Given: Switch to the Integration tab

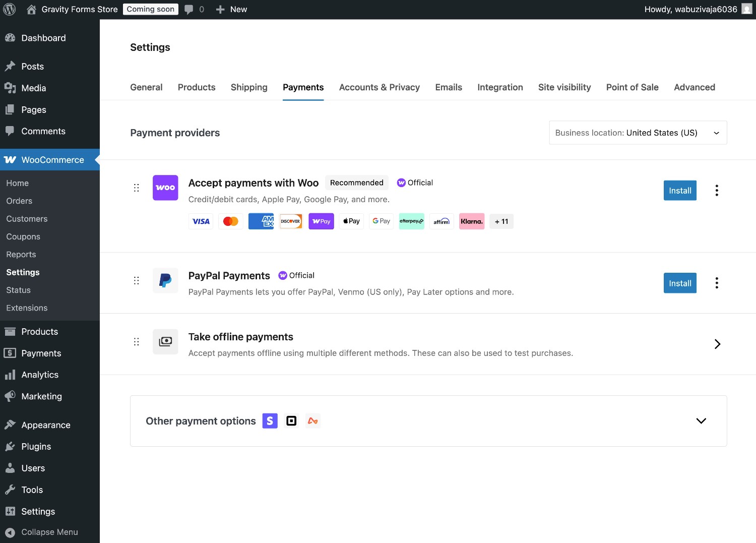Looking at the screenshot, I should [x=500, y=87].
